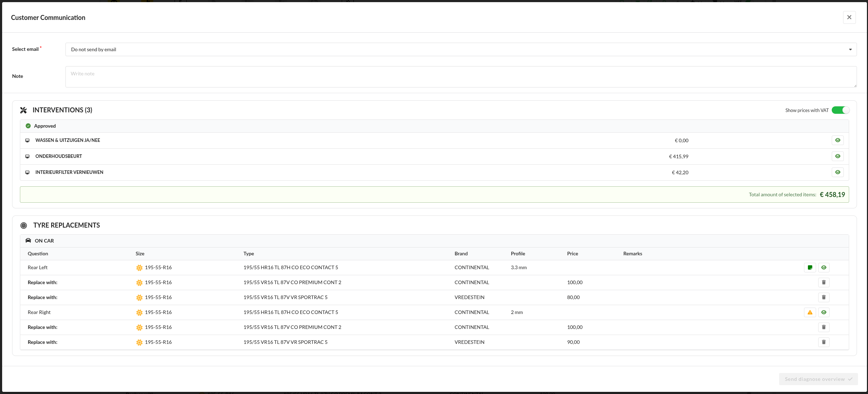
Task: Click sun icon on Rear Right PREMIUM CONT 2 row
Action: coord(139,328)
